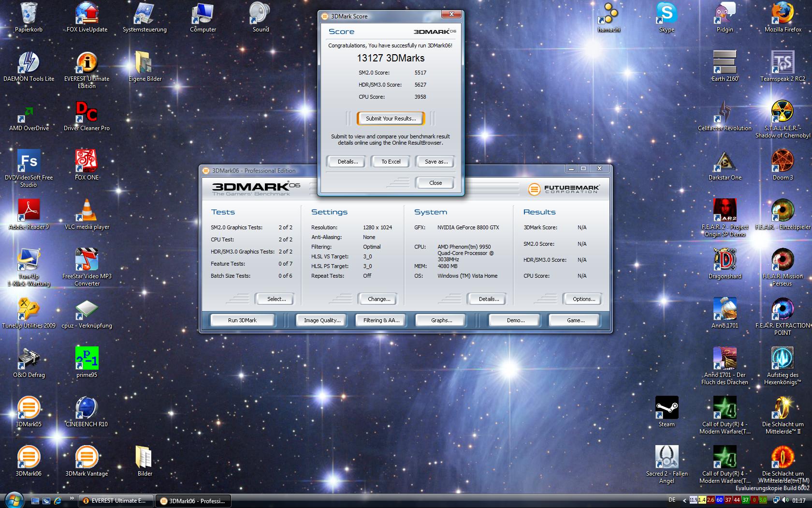Open TuneUp Utilities 2009 icon
The height and width of the screenshot is (508, 812).
click(x=29, y=314)
